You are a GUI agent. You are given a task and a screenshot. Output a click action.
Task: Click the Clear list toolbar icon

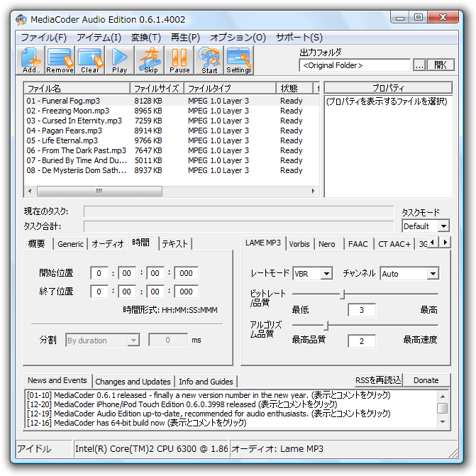coord(90,60)
